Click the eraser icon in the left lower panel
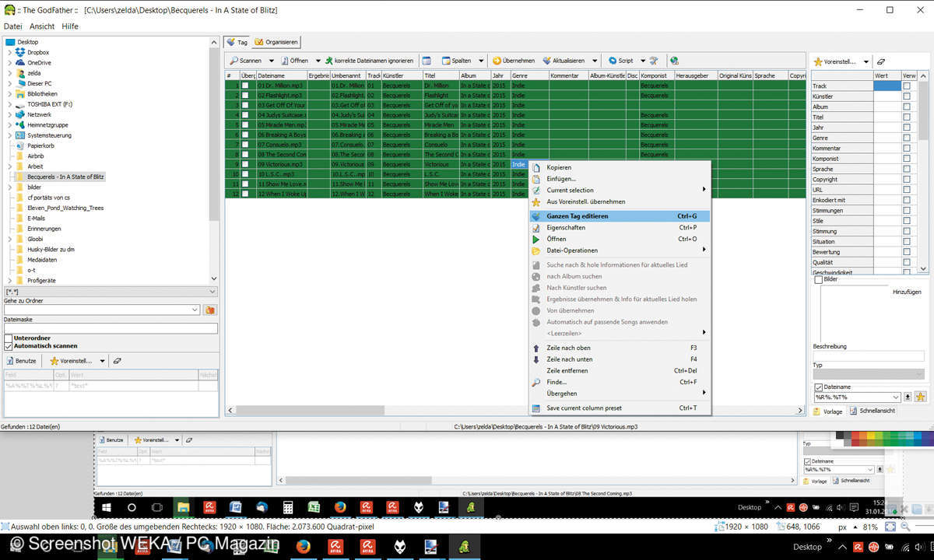This screenshot has width=934, height=560. click(117, 361)
